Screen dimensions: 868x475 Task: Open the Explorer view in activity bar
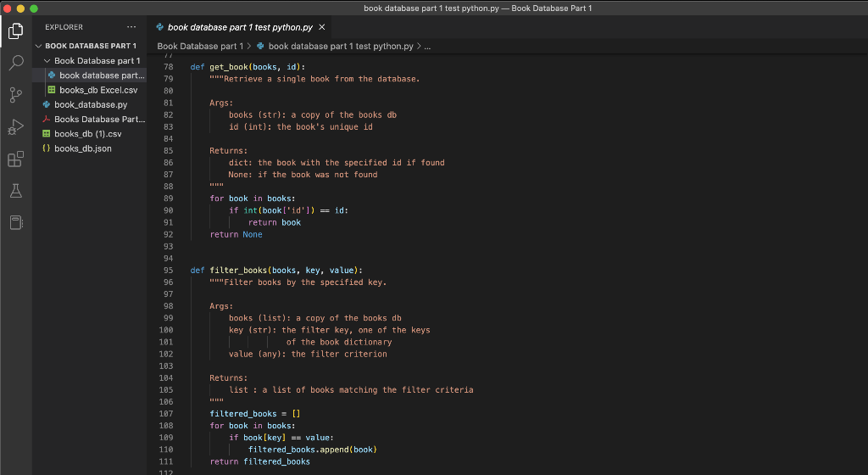15,31
